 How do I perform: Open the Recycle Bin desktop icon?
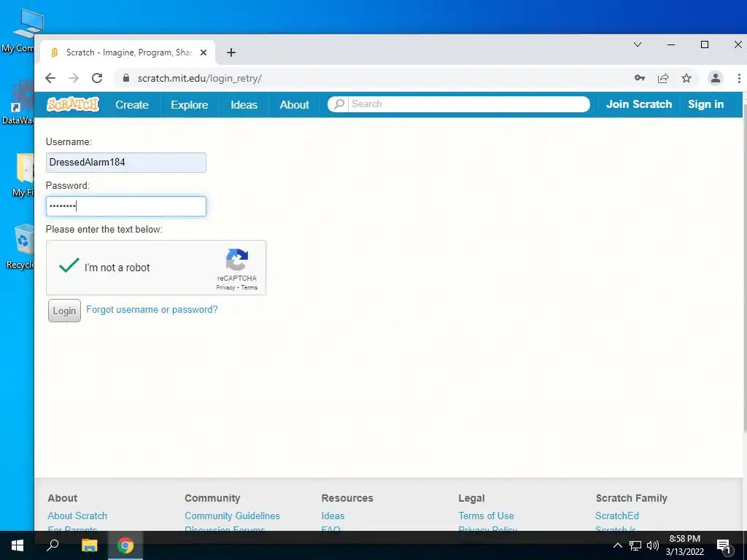click(x=20, y=246)
